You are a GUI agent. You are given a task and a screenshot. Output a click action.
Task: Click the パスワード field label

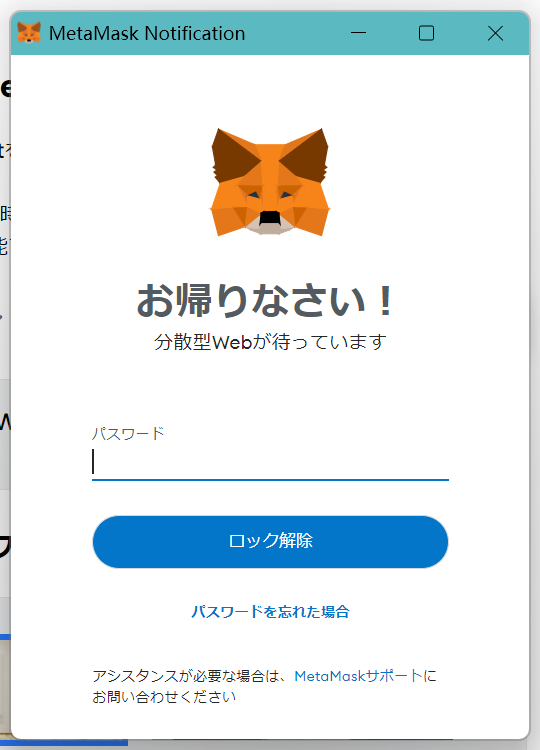[x=128, y=433]
